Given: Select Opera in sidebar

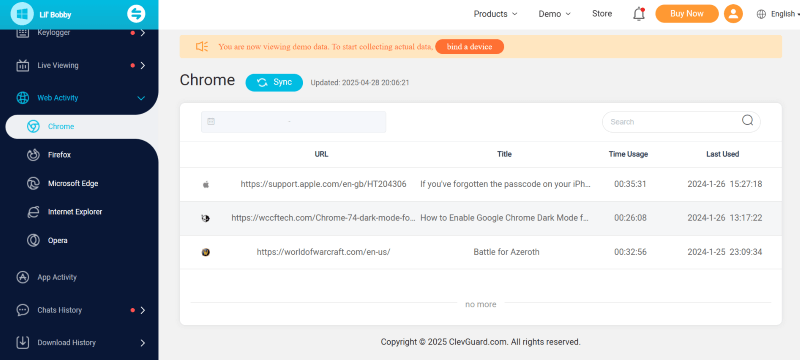Looking at the screenshot, I should pyautogui.click(x=58, y=240).
